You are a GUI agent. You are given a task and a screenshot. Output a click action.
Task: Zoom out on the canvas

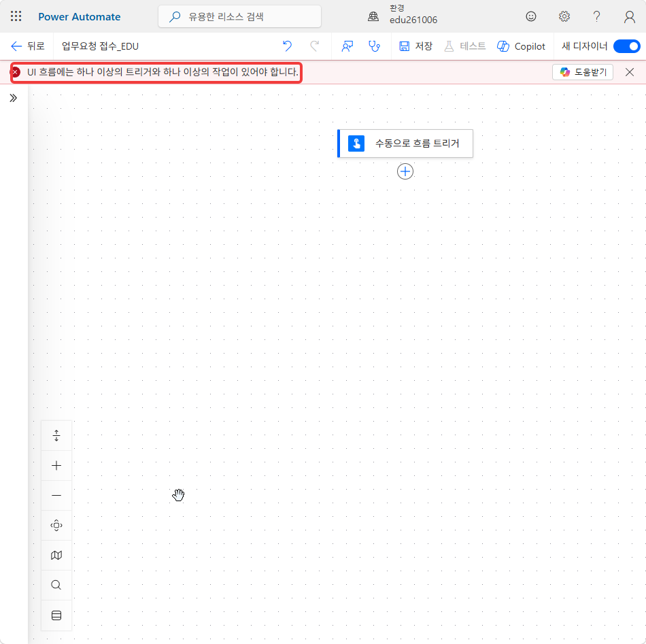[56, 495]
